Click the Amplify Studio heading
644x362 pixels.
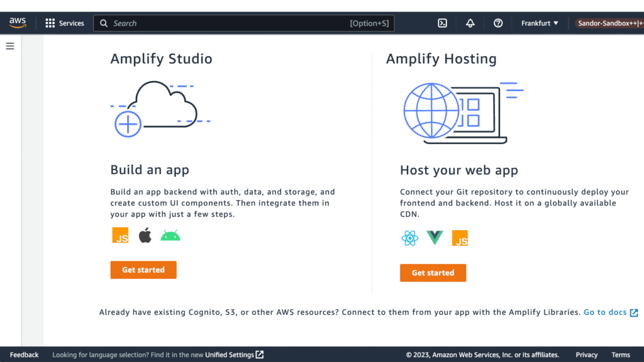click(162, 58)
